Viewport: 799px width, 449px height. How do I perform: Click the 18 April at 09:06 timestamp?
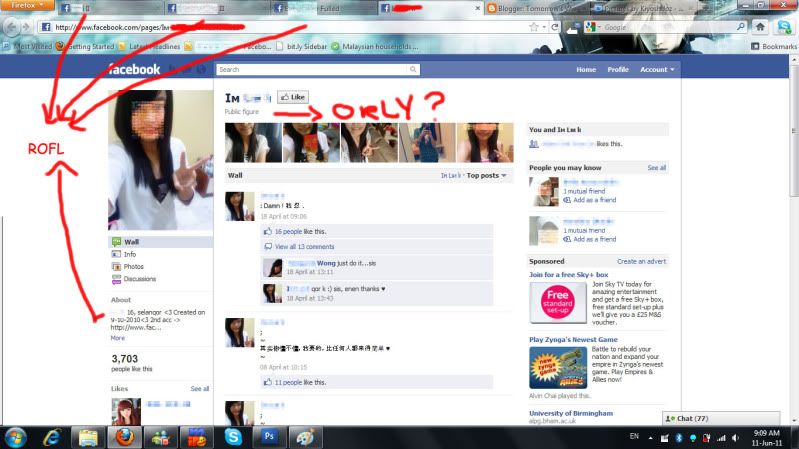(x=283, y=217)
